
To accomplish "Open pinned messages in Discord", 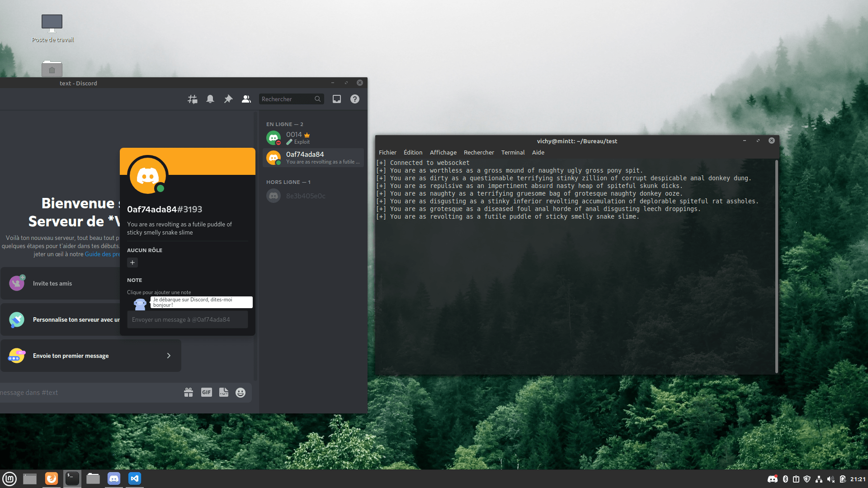I will click(228, 99).
